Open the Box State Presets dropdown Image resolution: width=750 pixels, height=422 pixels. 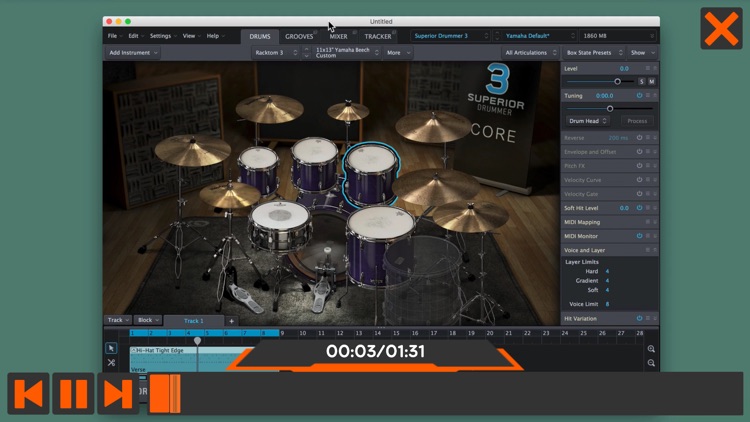pos(594,53)
